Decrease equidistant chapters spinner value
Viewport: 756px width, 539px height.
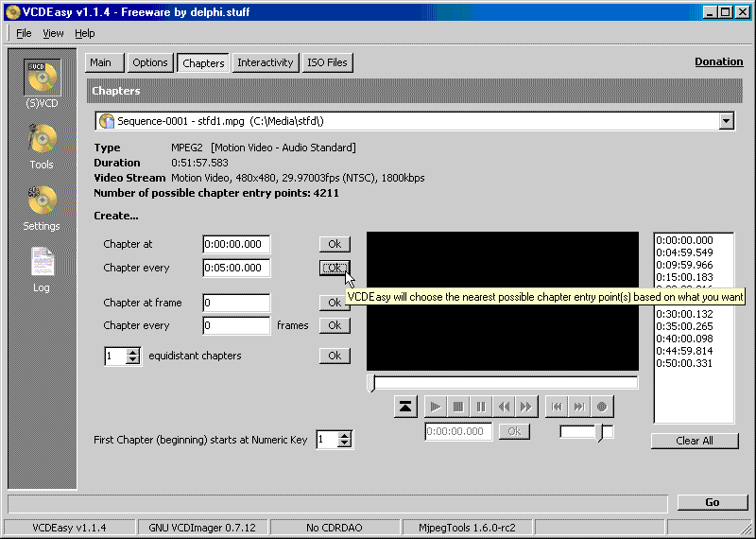[133, 360]
